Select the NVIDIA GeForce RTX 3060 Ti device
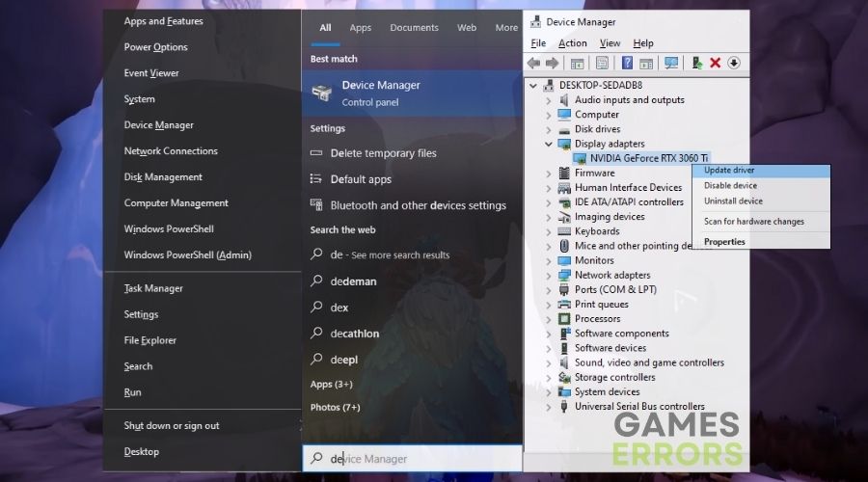Viewport: 868px width, 482px height. point(641,158)
